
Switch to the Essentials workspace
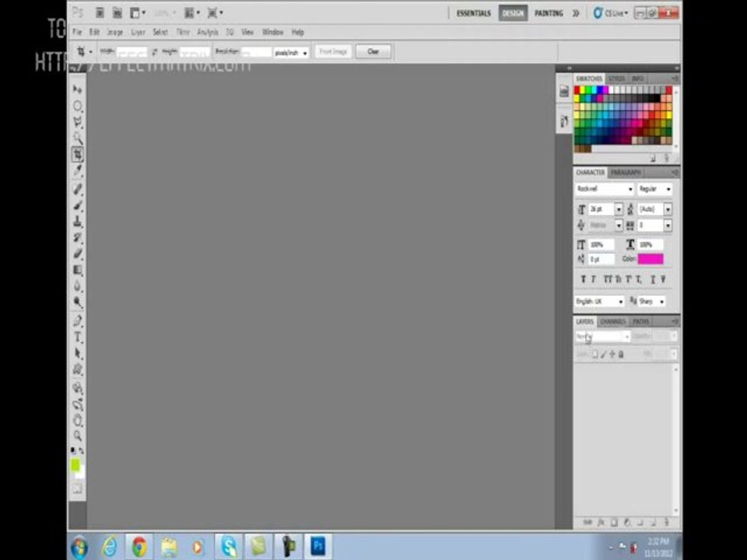coord(474,13)
